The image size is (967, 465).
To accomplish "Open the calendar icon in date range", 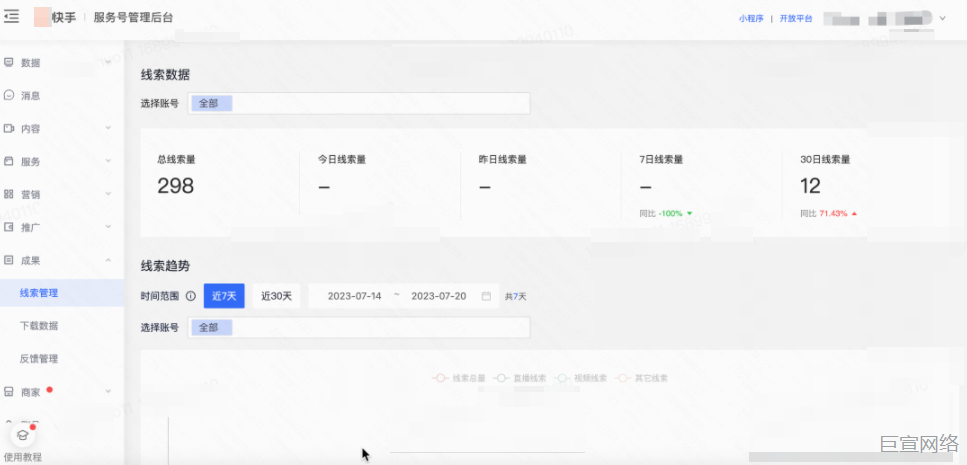I will click(486, 296).
